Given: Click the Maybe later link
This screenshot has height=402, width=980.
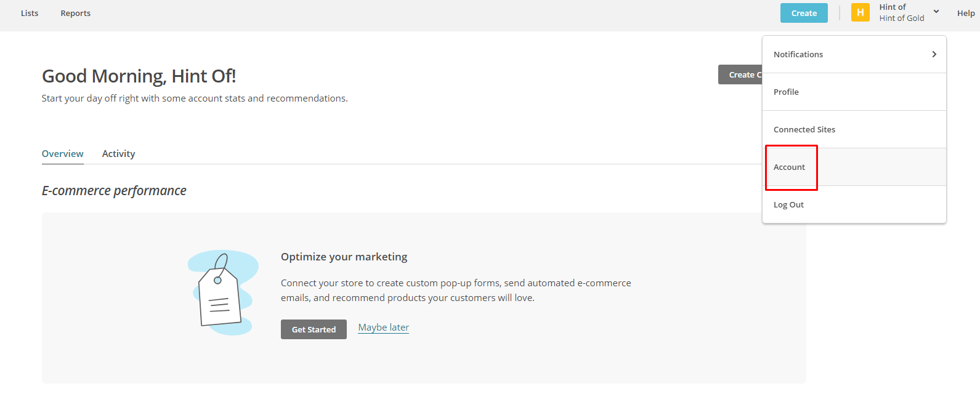Looking at the screenshot, I should click(x=384, y=328).
